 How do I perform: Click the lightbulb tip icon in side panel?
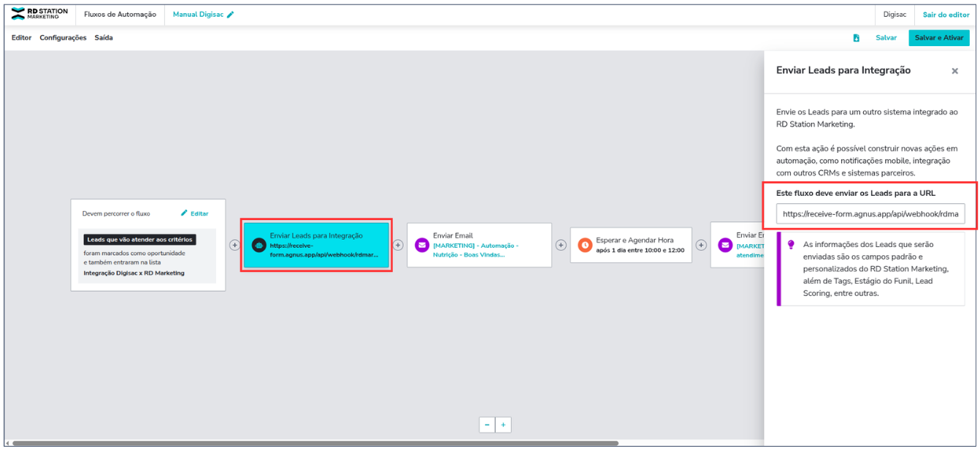pos(791,245)
